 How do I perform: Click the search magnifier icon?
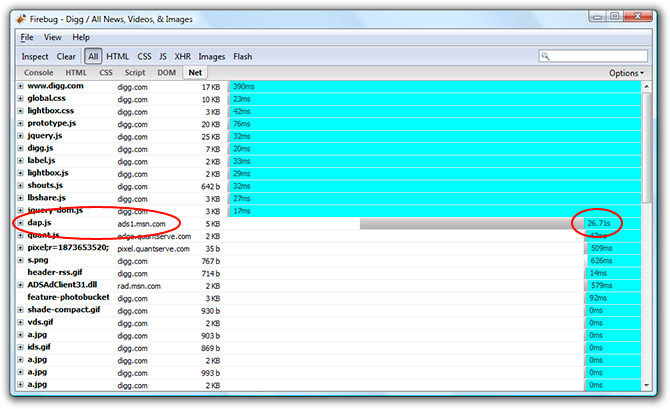[545, 56]
